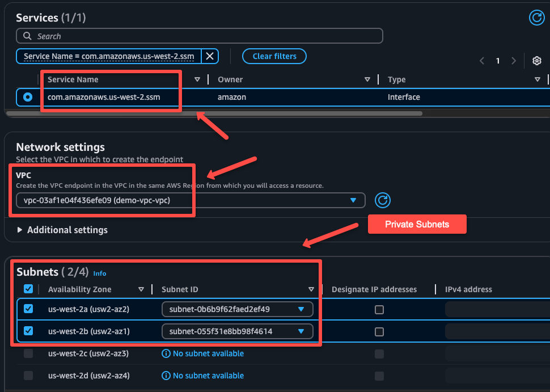Click the search magnifier in the Services bar
550x392 pixels.
[27, 36]
